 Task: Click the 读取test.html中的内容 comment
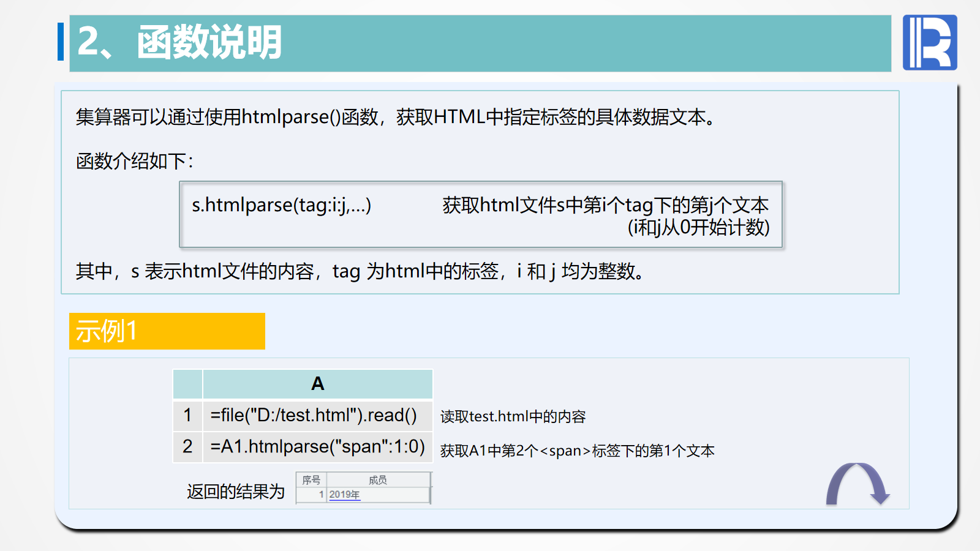[x=513, y=417]
